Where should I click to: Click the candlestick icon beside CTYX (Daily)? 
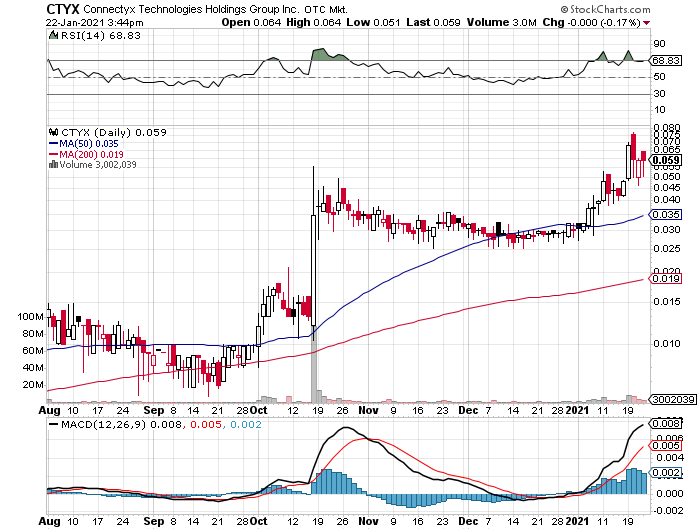coord(54,132)
